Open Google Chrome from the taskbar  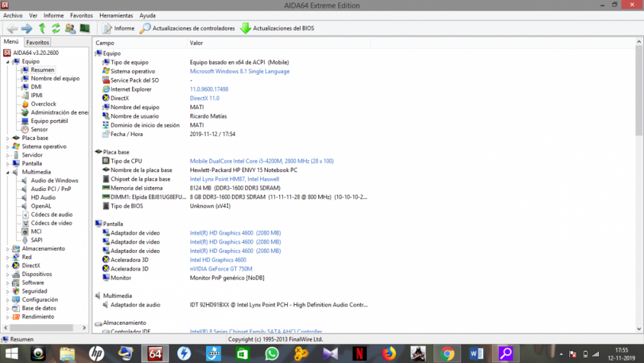(x=447, y=353)
